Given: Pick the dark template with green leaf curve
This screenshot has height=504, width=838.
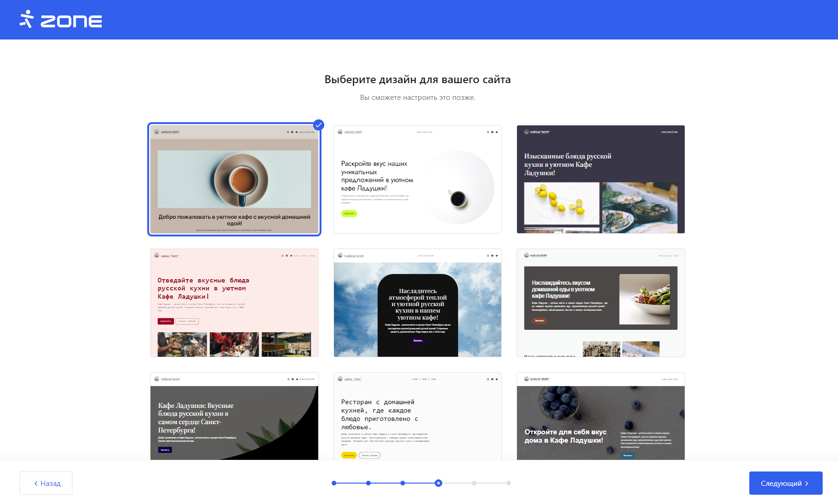Looking at the screenshot, I should 234,416.
